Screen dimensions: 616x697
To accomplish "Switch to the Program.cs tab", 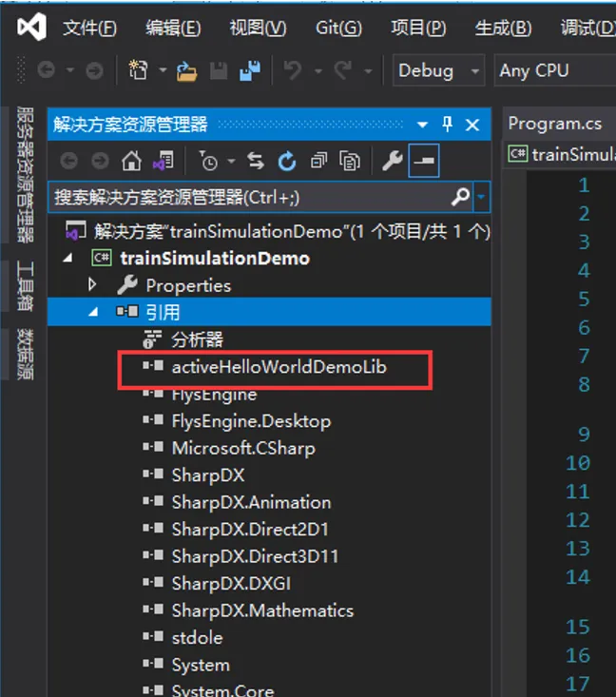I will (x=555, y=124).
